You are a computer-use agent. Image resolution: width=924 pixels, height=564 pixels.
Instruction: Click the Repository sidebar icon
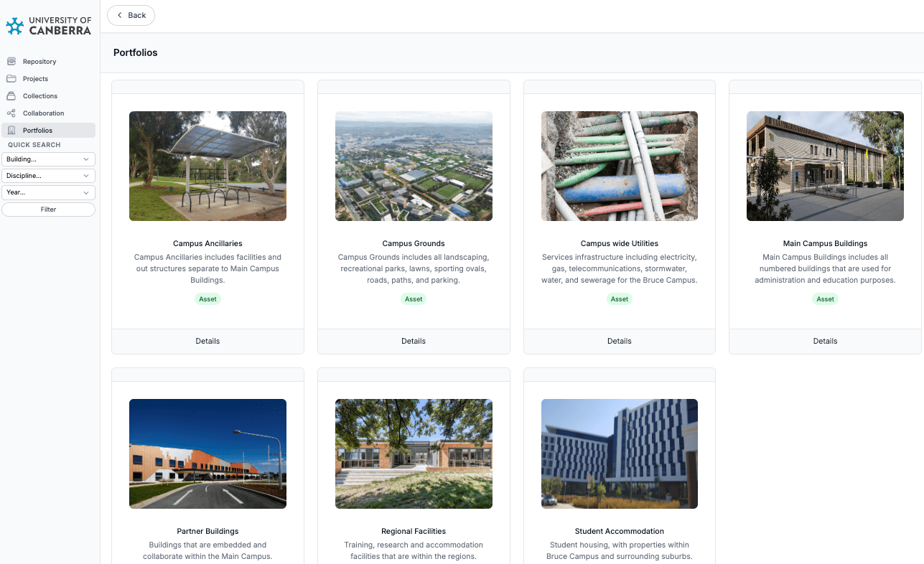tap(11, 62)
